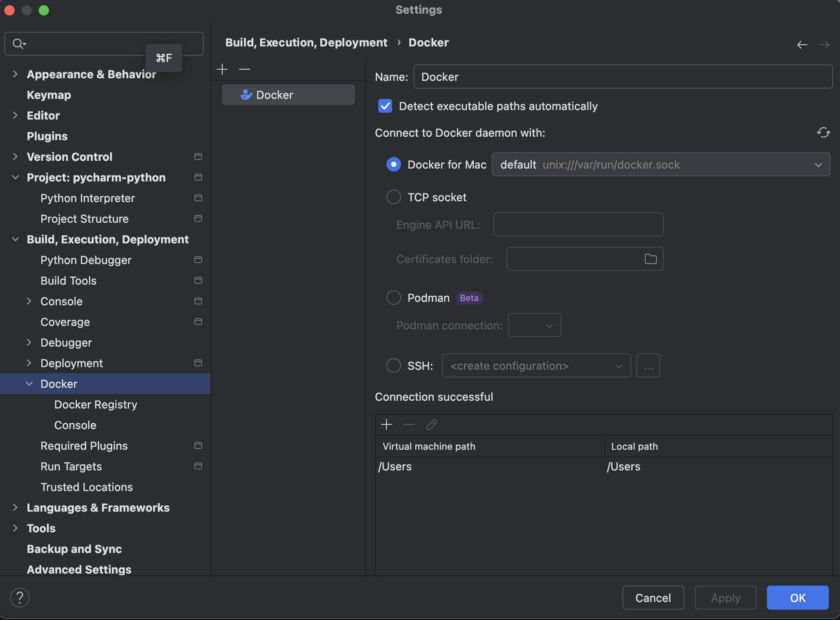Screen dimensions: 840x620
Task: Click the Apply button
Action: click(725, 598)
